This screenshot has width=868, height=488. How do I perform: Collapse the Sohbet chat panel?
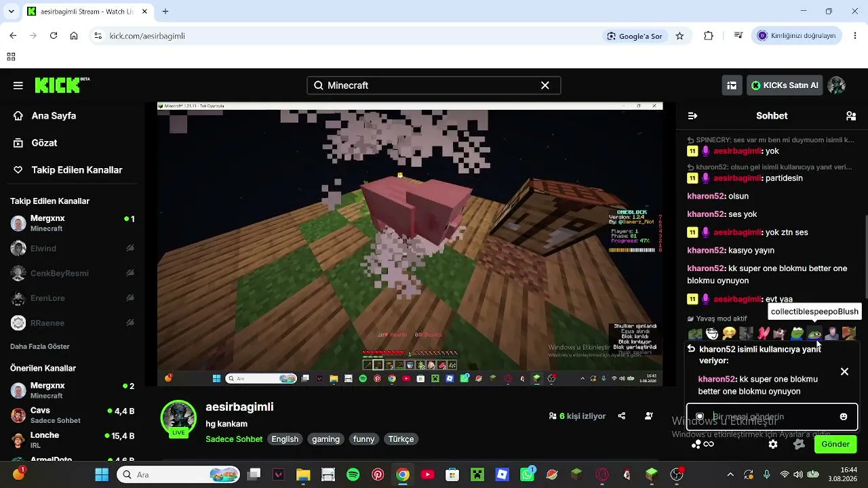coord(692,116)
